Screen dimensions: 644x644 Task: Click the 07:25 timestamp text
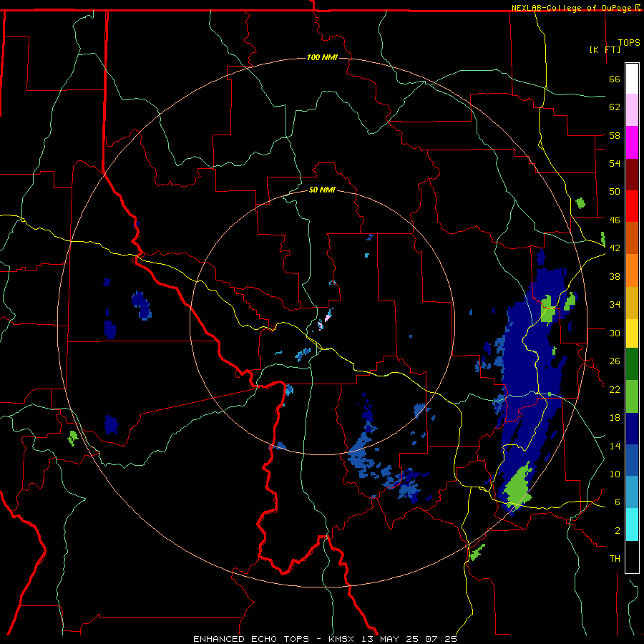point(441,639)
